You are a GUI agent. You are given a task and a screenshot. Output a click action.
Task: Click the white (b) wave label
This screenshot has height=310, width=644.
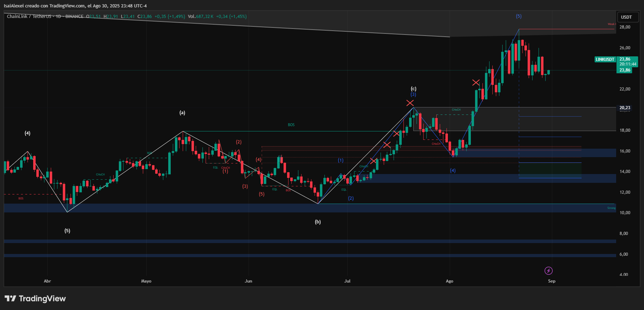318,222
